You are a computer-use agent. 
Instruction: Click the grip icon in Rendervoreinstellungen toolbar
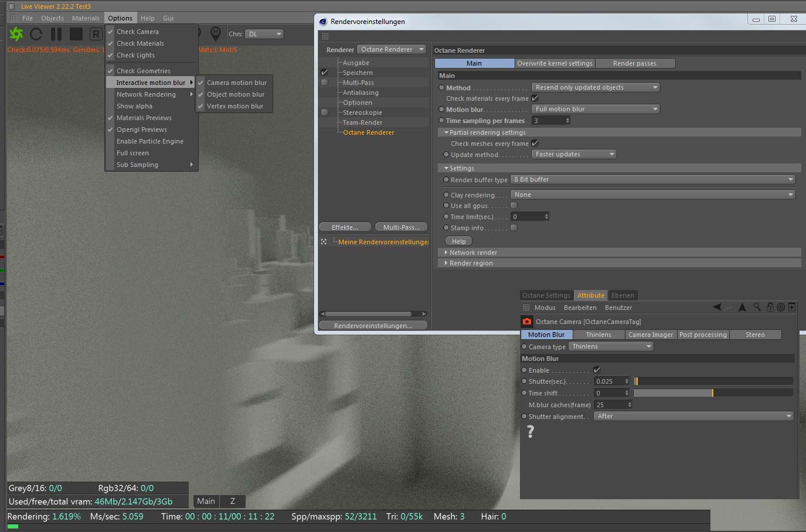click(325, 36)
